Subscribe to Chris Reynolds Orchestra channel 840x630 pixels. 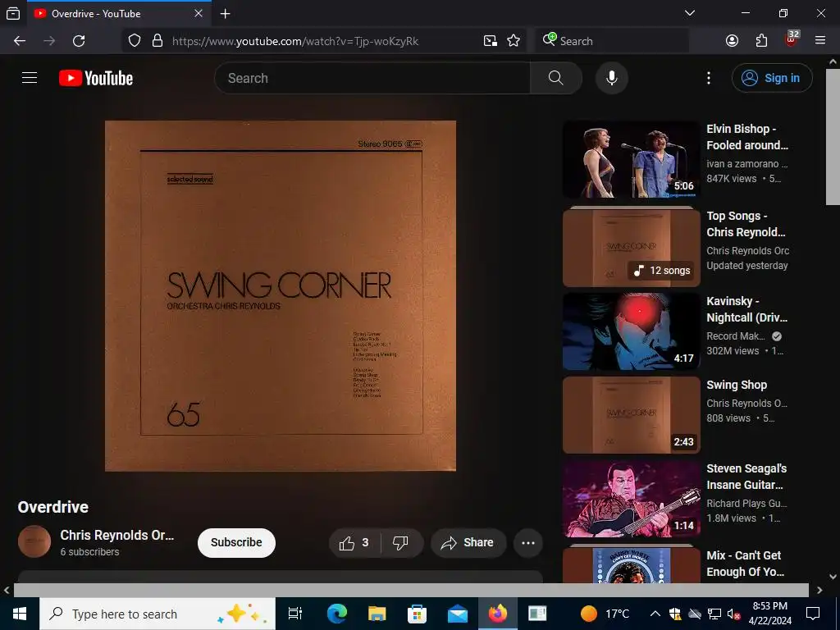click(x=236, y=543)
